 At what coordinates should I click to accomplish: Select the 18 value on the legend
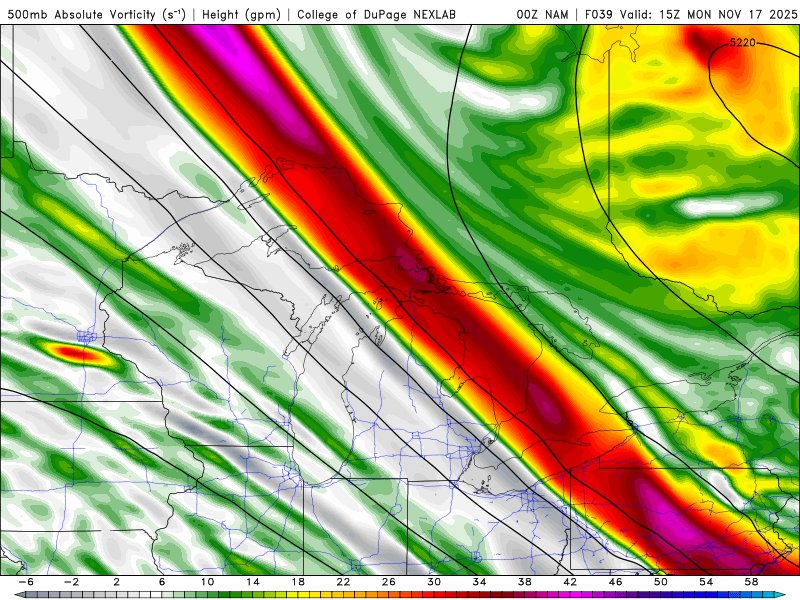(298, 582)
